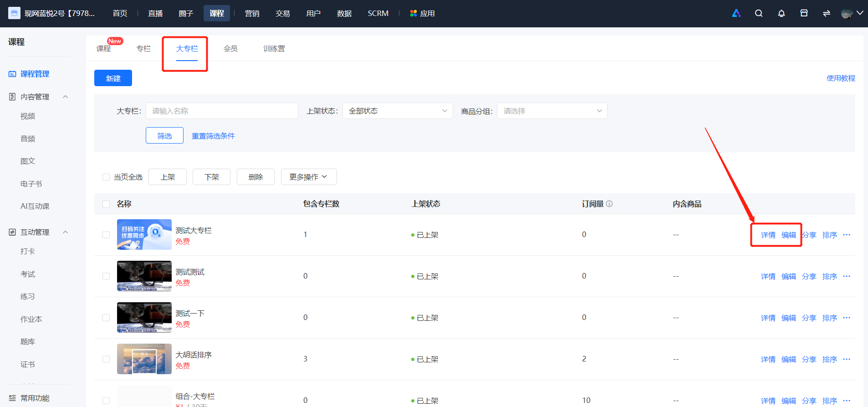
Task: Open the user avatar menu
Action: [852, 13]
